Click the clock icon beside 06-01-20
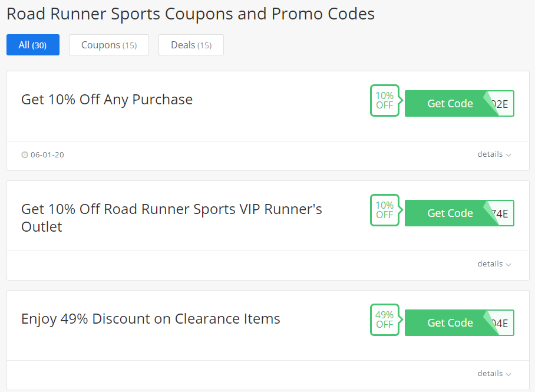 [x=25, y=154]
